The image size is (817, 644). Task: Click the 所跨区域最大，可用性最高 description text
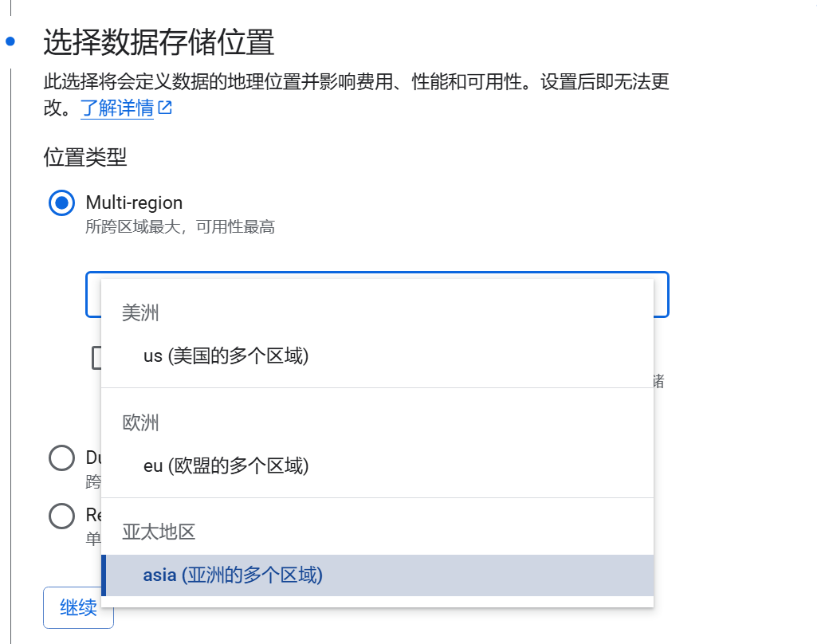pos(180,227)
